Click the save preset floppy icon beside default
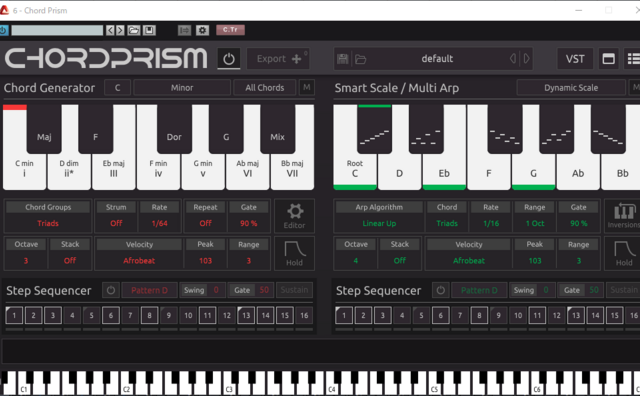Screen dimensions: 640x396 (342, 59)
